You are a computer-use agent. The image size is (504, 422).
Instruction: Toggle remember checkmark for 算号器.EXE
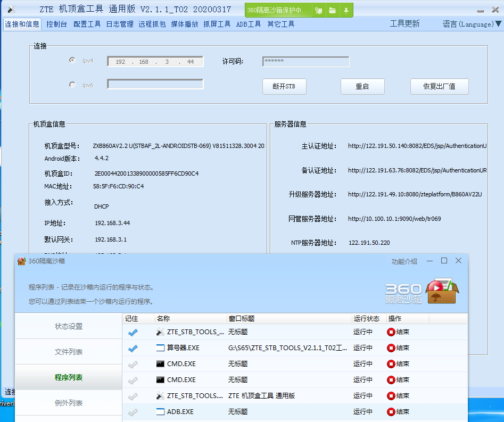click(133, 348)
